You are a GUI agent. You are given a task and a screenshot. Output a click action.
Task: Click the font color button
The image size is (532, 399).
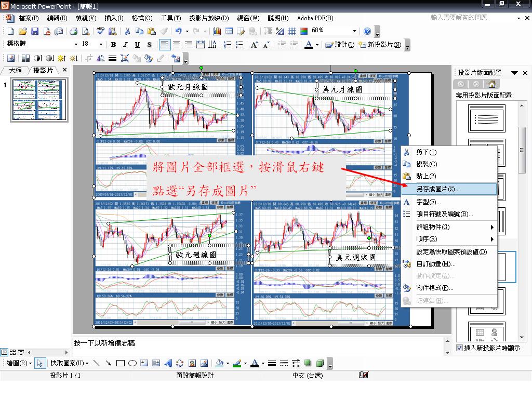click(x=309, y=45)
